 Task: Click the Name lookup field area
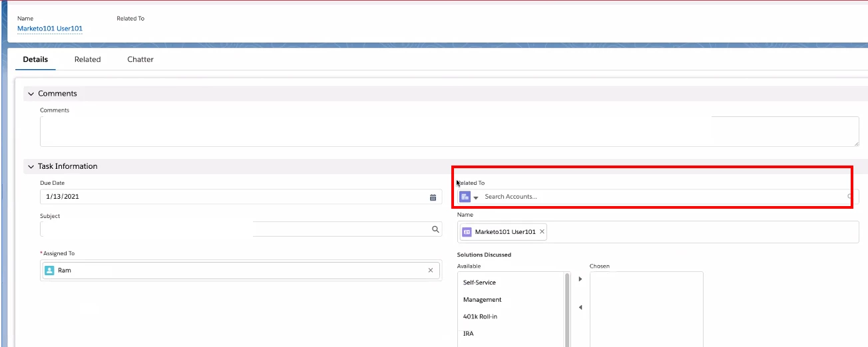658,232
